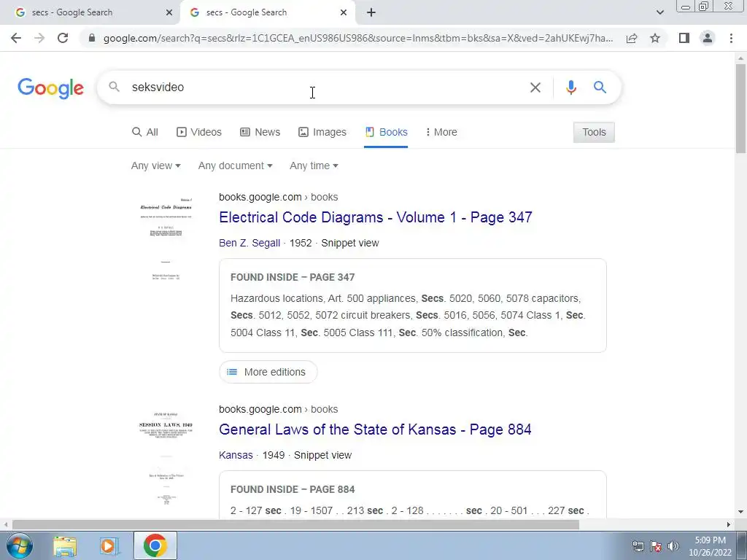
Task: Switch to the Videos results tab
Action: (x=199, y=132)
